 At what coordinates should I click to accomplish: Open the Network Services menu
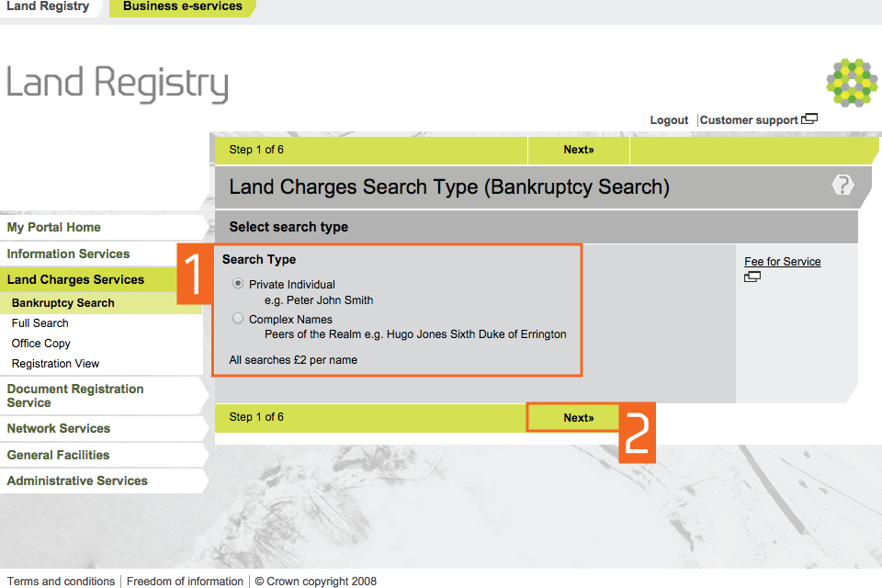coord(59,428)
